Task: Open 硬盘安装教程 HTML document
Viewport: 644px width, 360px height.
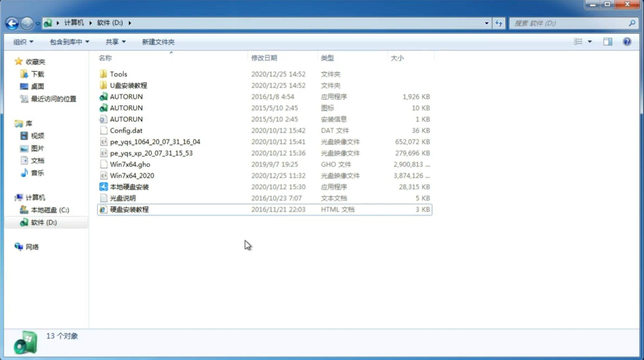Action: pyautogui.click(x=129, y=209)
